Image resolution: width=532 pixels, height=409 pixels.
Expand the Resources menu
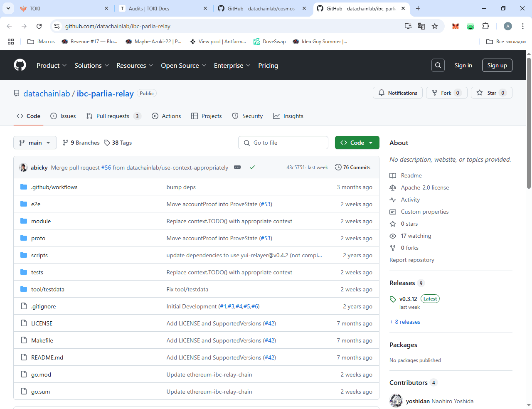(x=135, y=65)
